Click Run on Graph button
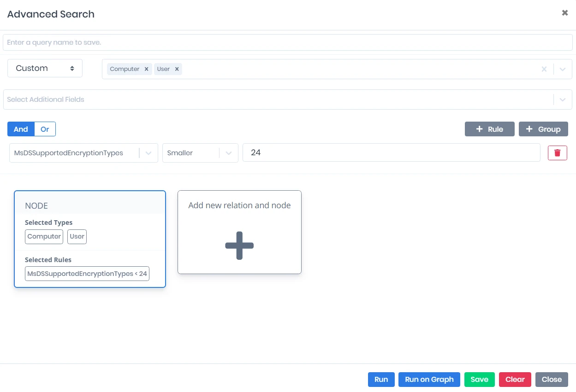Image resolution: width=576 pixels, height=392 pixels. [x=429, y=380]
